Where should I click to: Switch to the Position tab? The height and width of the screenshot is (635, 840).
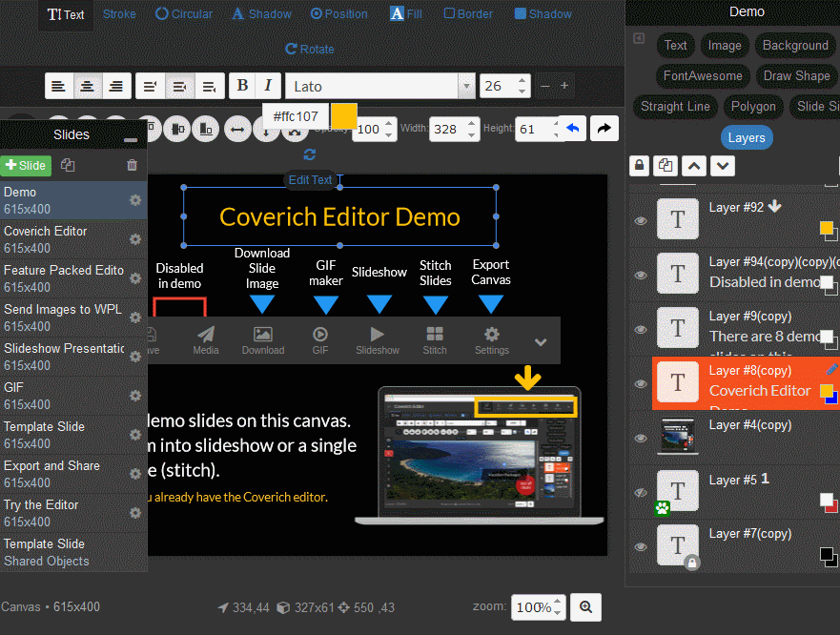339,14
